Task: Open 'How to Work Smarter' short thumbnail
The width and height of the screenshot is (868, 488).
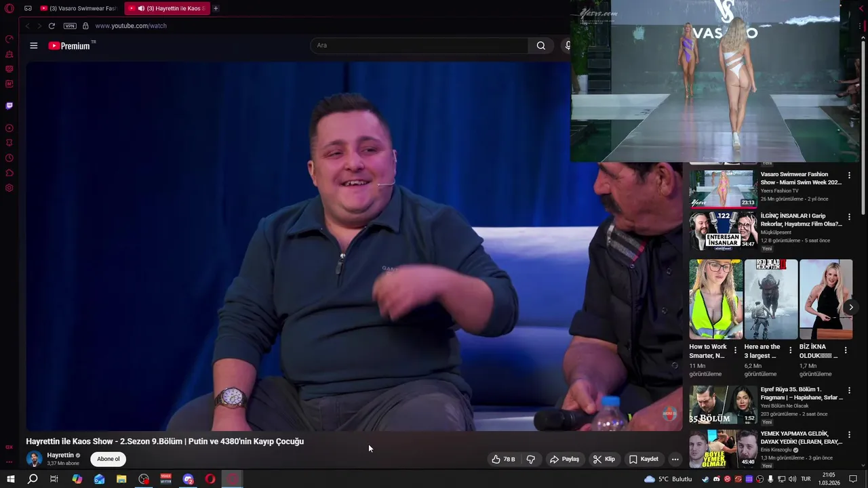Action: coord(716,299)
